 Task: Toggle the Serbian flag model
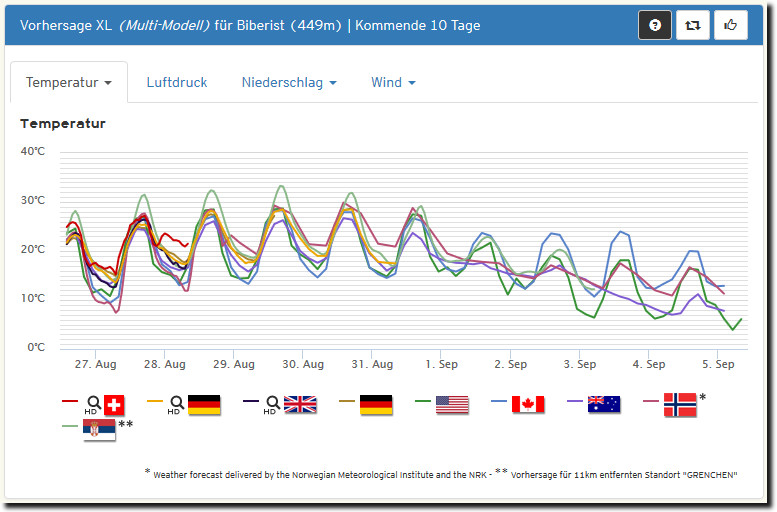(x=99, y=430)
